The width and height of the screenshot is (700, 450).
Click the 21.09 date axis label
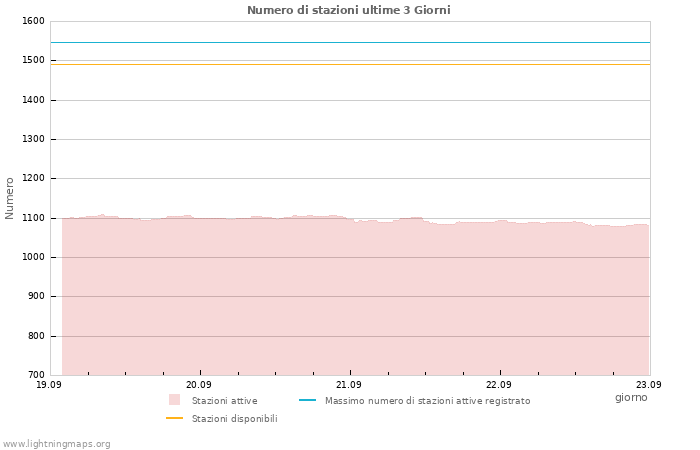pos(349,384)
